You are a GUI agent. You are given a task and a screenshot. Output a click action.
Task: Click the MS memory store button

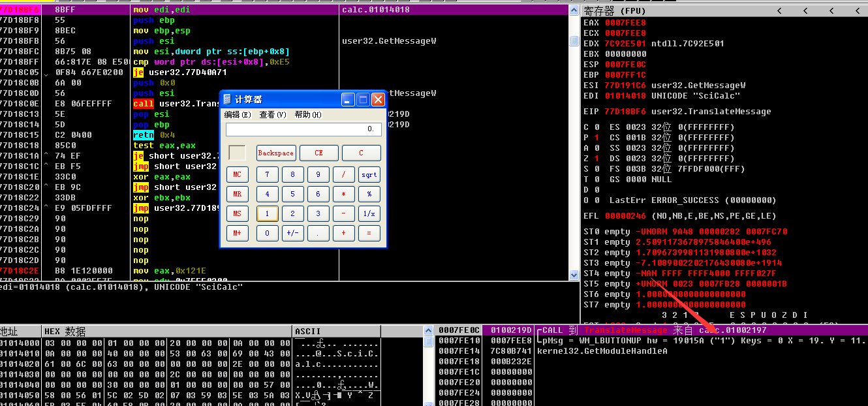[x=237, y=213]
